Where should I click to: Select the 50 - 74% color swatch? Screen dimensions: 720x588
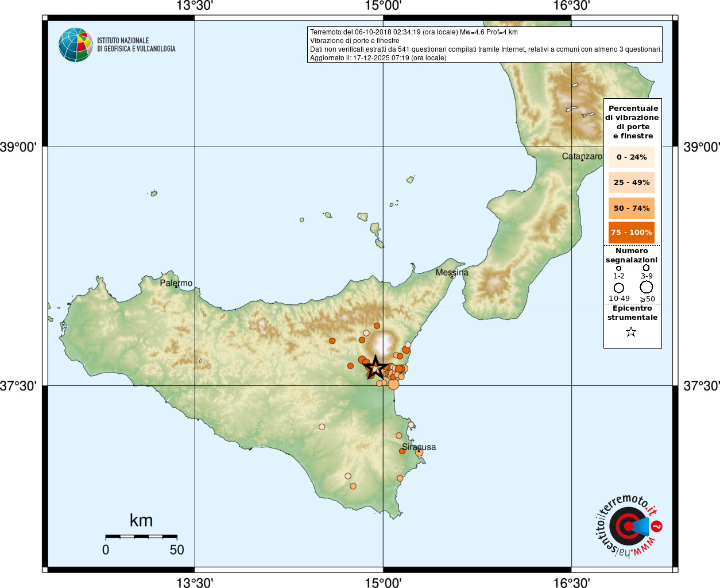[x=632, y=208]
